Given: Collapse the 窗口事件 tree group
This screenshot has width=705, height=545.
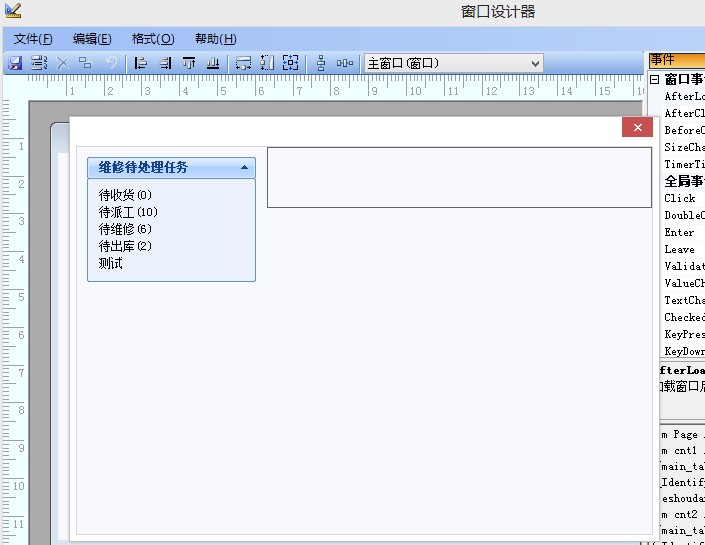Looking at the screenshot, I should tap(655, 79).
